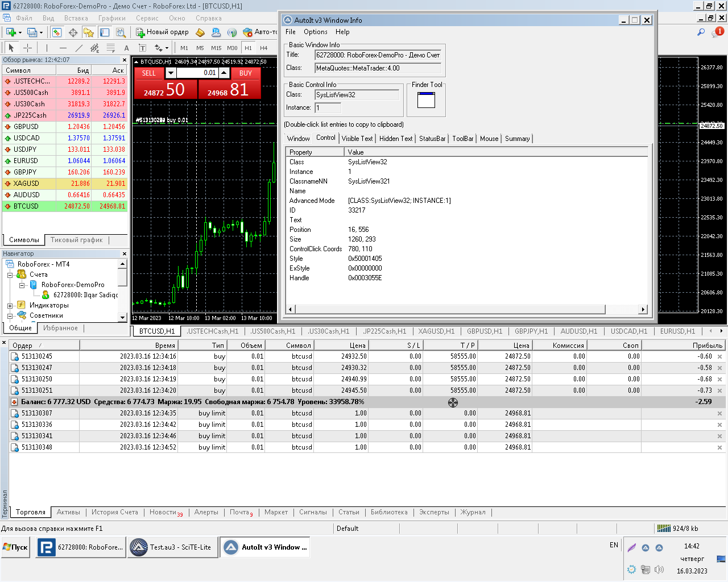Image resolution: width=728 pixels, height=582 pixels.
Task: Click the Navigator vertical scrollbar down arrow
Action: 122,318
